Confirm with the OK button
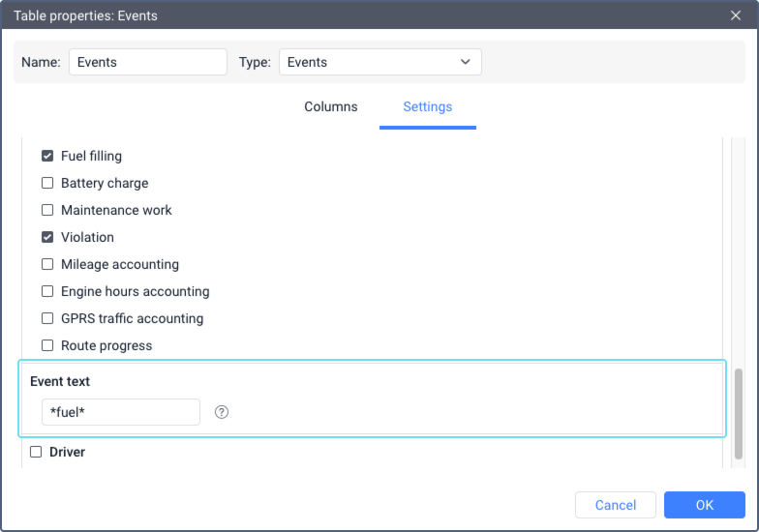759x532 pixels. tap(705, 505)
